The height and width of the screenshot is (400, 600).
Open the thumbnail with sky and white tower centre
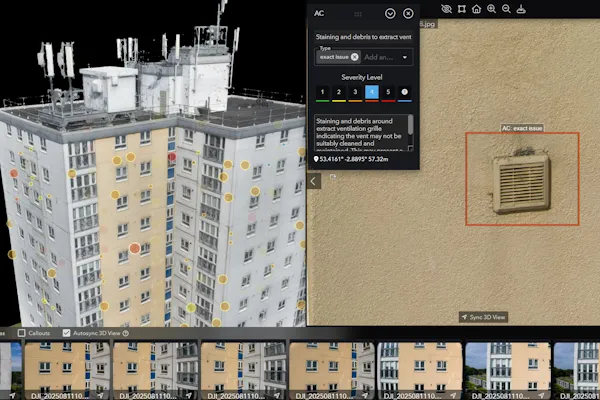[508, 371]
